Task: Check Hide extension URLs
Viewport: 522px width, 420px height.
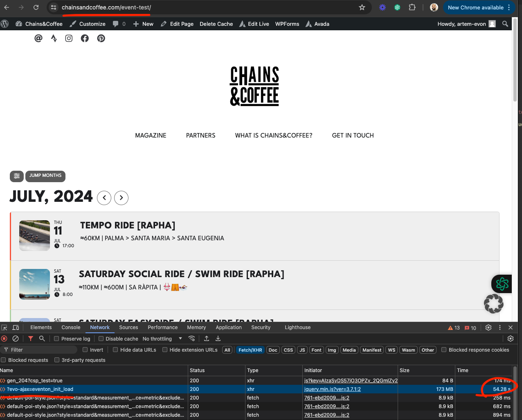Action: (x=165, y=350)
